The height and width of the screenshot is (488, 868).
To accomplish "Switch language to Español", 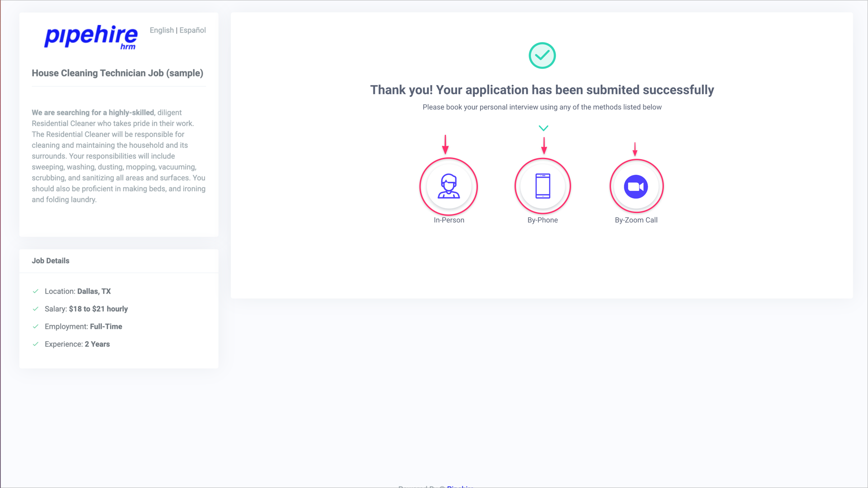I will pos(192,30).
